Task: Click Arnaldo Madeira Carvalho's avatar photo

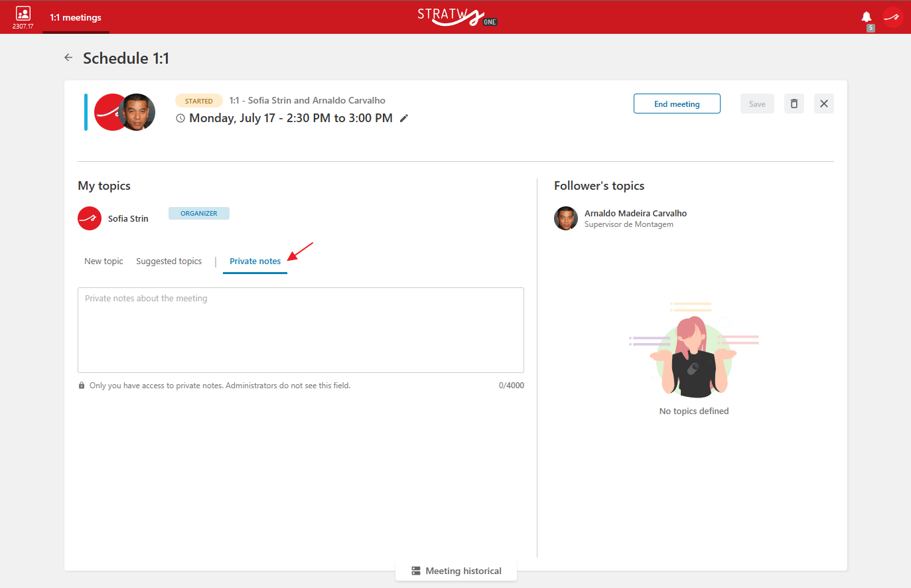Action: (x=566, y=218)
